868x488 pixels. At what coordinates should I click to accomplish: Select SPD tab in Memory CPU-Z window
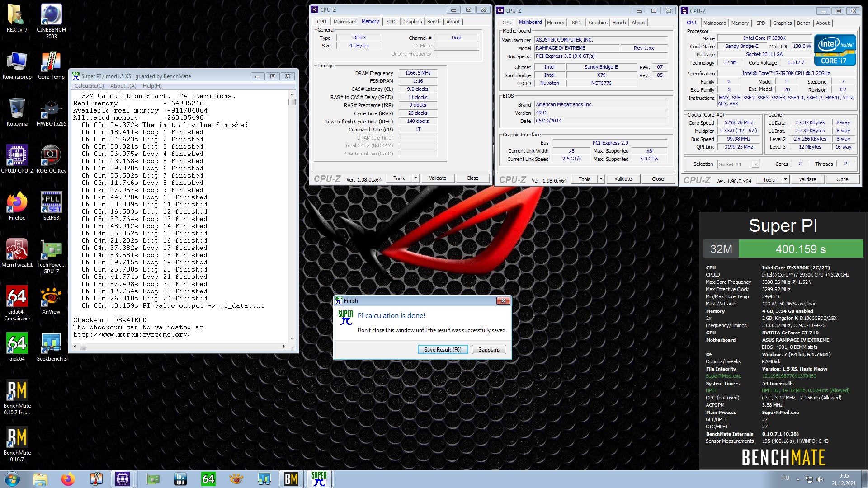coord(391,22)
